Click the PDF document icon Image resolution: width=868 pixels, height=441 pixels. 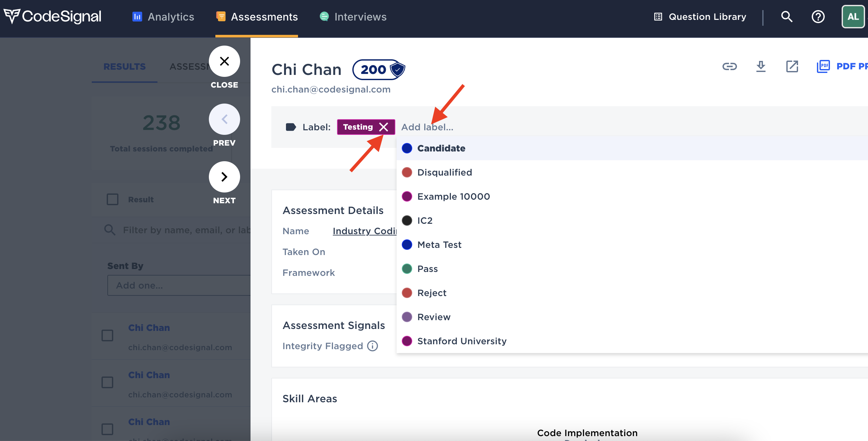coord(823,66)
